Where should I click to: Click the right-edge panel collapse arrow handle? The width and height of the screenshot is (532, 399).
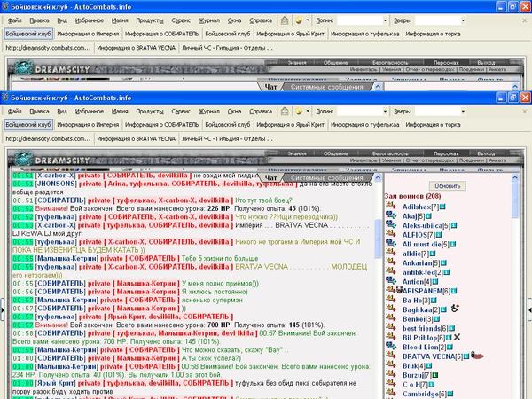[529, 309]
